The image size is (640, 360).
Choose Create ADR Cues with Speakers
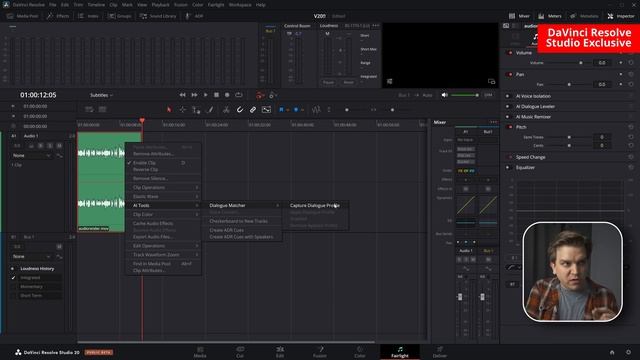pyautogui.click(x=242, y=237)
